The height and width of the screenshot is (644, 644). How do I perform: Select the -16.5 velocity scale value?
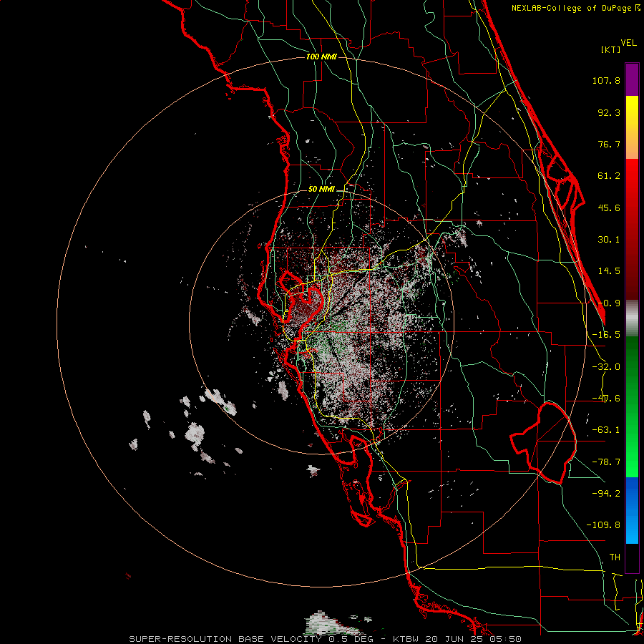(606, 335)
